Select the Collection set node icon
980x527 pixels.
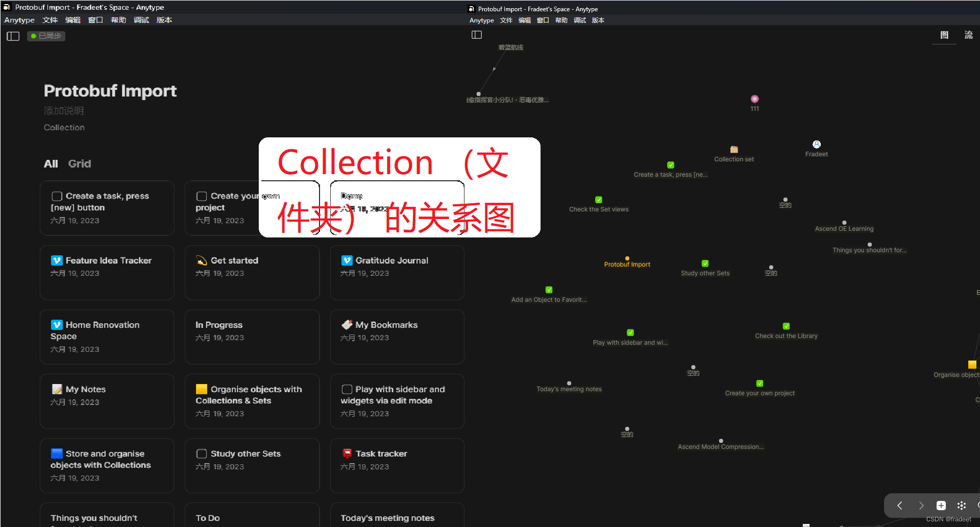[734, 150]
